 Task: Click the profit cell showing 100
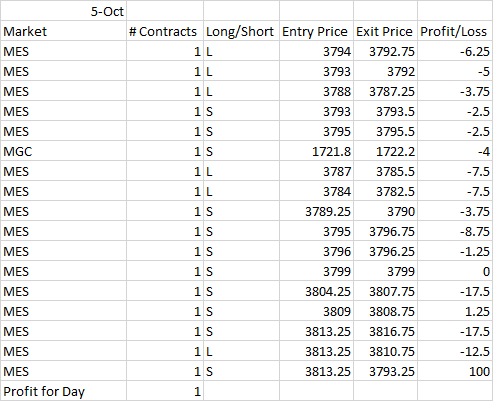[455, 371]
